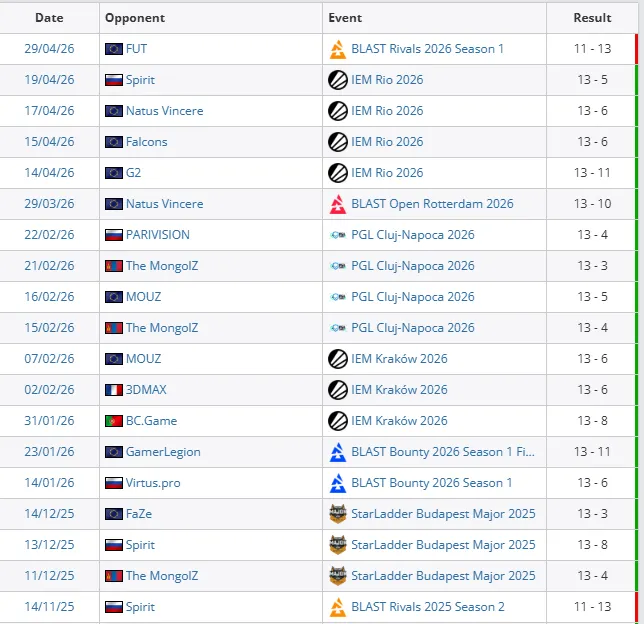
Task: Click the 13 - 10 result against Natus Vincere
Action: 592,204
